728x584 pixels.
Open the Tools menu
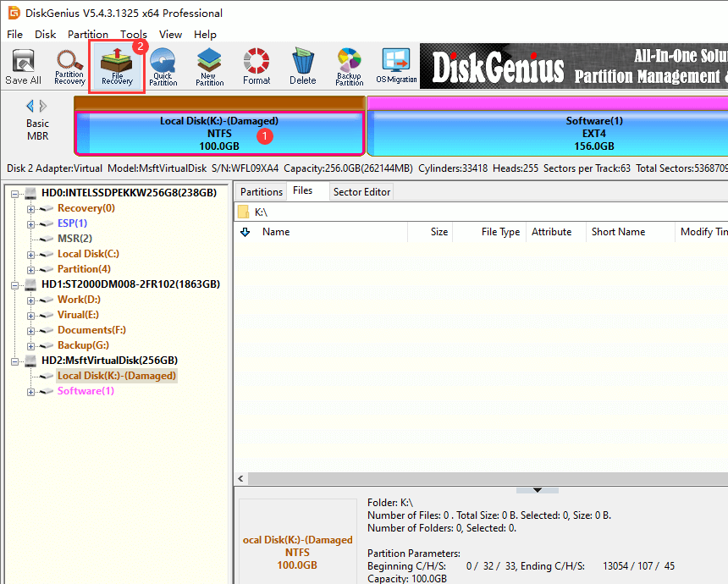coord(133,35)
